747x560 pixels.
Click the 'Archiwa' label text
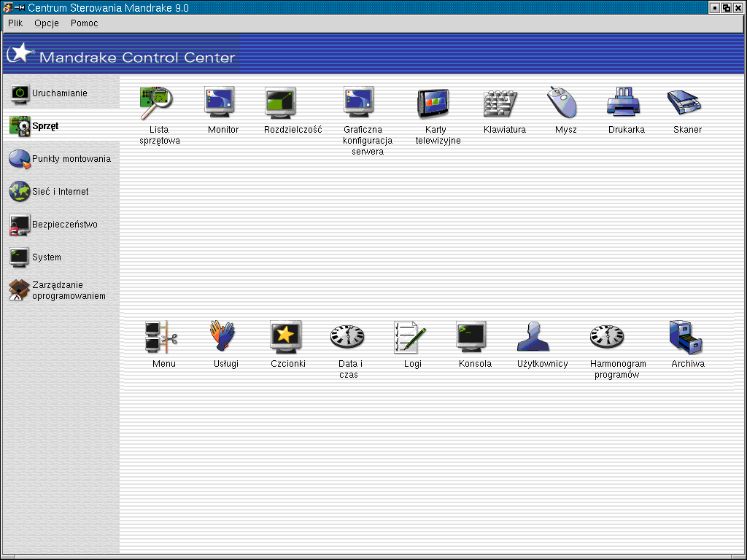pyautogui.click(x=688, y=364)
